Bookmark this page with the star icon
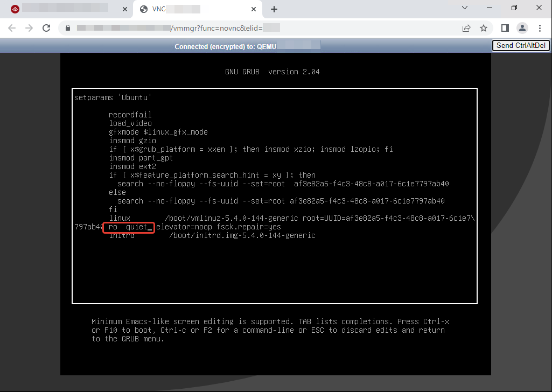 coord(484,28)
